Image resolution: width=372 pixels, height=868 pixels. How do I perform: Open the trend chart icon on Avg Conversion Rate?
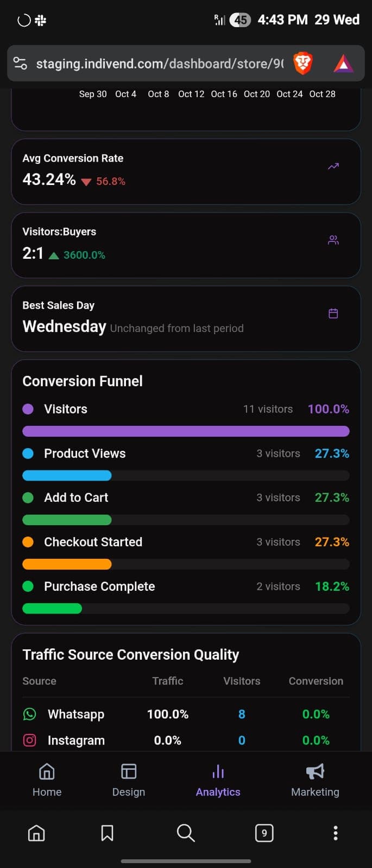333,166
